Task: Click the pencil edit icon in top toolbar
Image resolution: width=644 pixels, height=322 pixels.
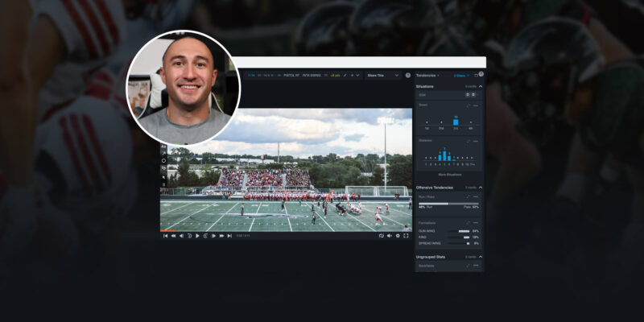Action: click(345, 76)
